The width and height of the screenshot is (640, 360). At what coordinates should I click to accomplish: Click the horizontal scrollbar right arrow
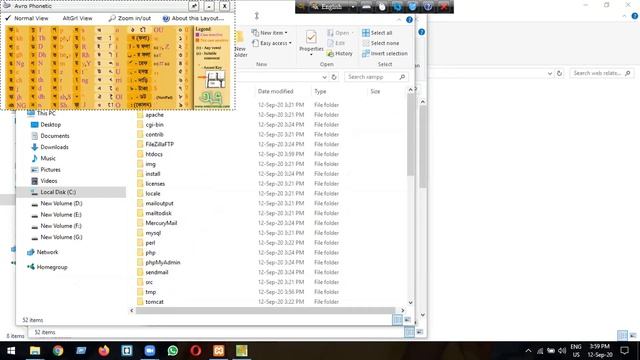(402, 311)
